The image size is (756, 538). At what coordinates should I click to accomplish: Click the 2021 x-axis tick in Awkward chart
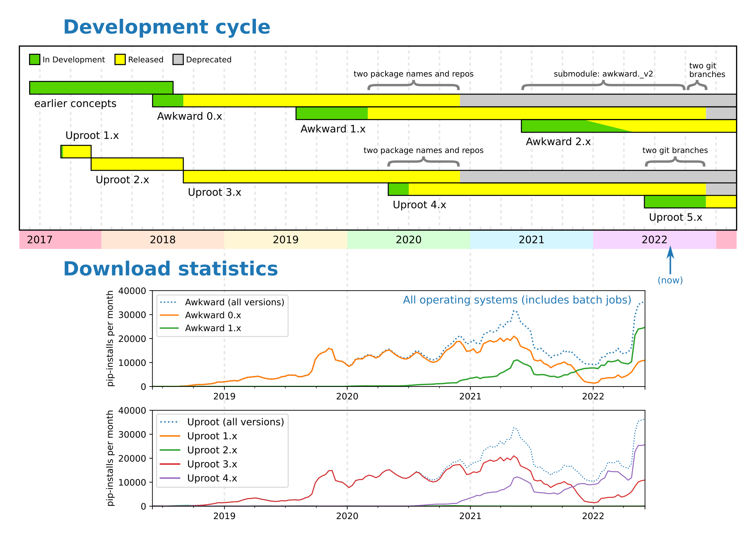click(470, 396)
